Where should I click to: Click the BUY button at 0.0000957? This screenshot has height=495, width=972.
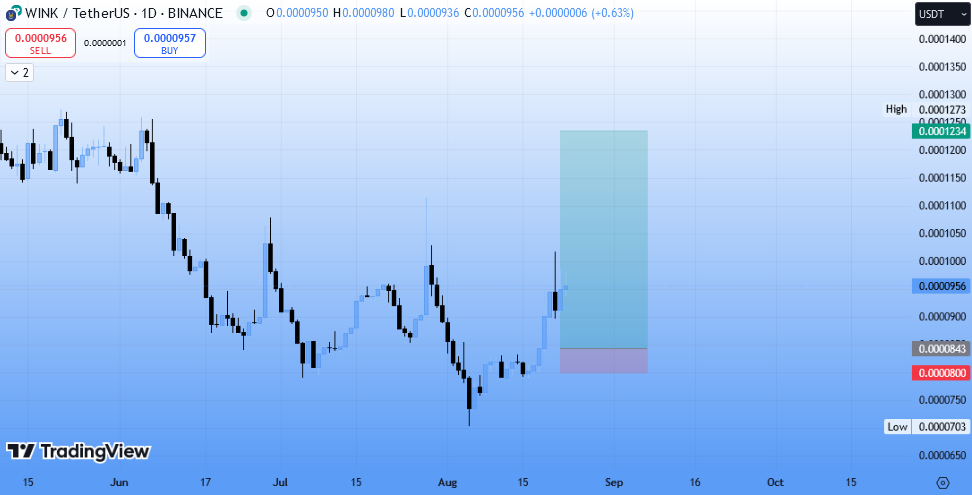tap(170, 43)
